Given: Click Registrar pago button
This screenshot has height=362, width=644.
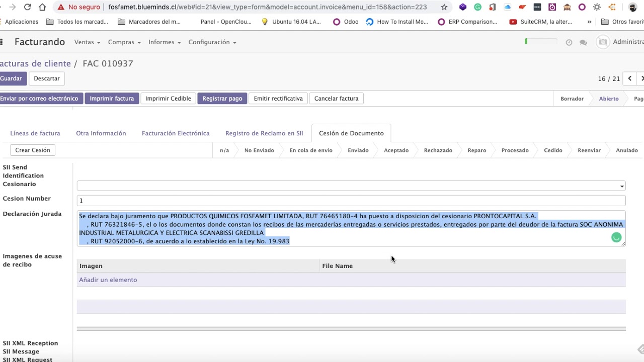Looking at the screenshot, I should tap(222, 99).
